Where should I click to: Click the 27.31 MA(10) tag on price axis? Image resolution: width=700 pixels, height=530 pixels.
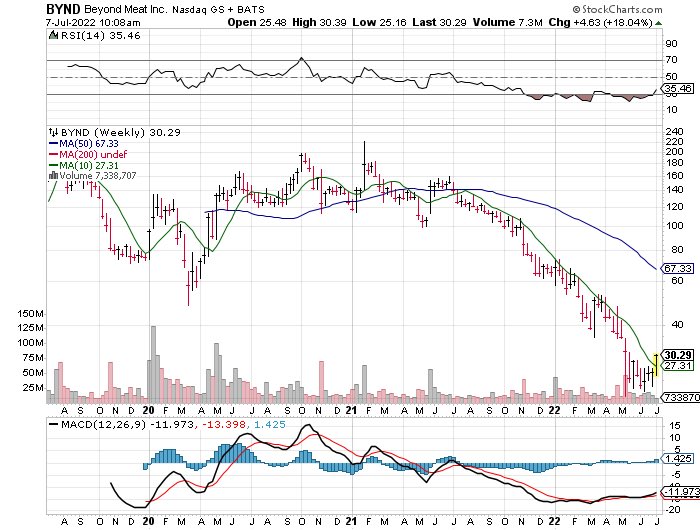click(679, 366)
